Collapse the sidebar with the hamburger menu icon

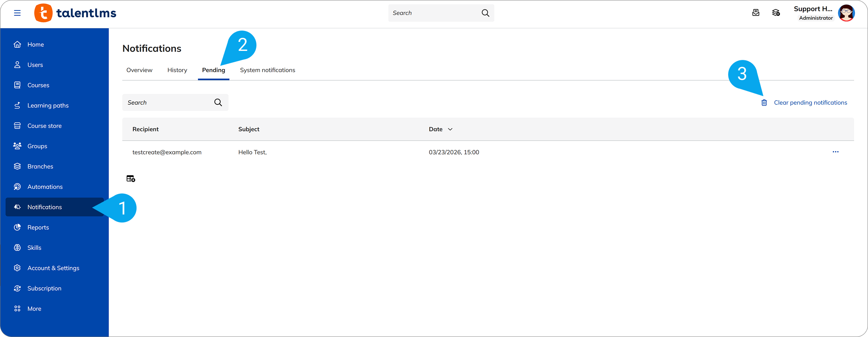[x=17, y=13]
